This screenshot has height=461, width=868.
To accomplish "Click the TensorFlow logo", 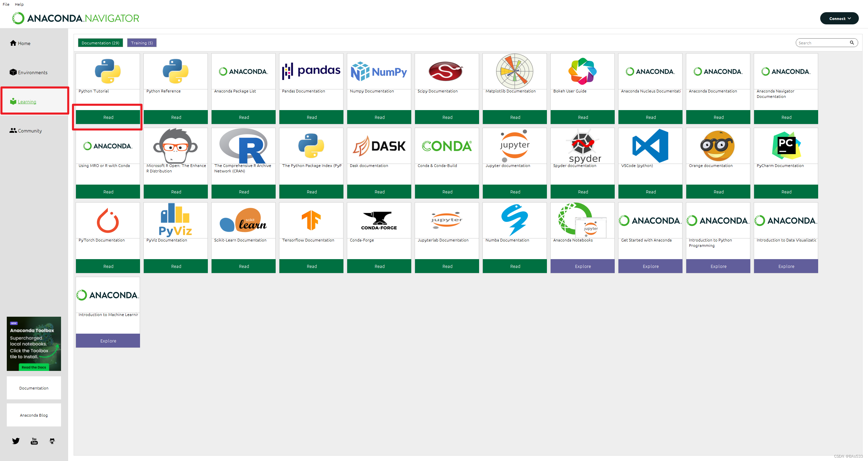I will point(311,220).
